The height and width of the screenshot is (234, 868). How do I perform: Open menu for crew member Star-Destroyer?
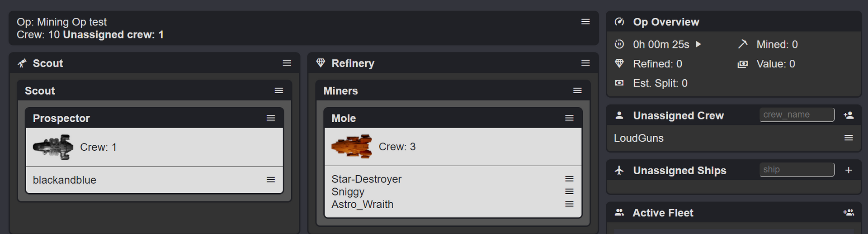point(569,179)
